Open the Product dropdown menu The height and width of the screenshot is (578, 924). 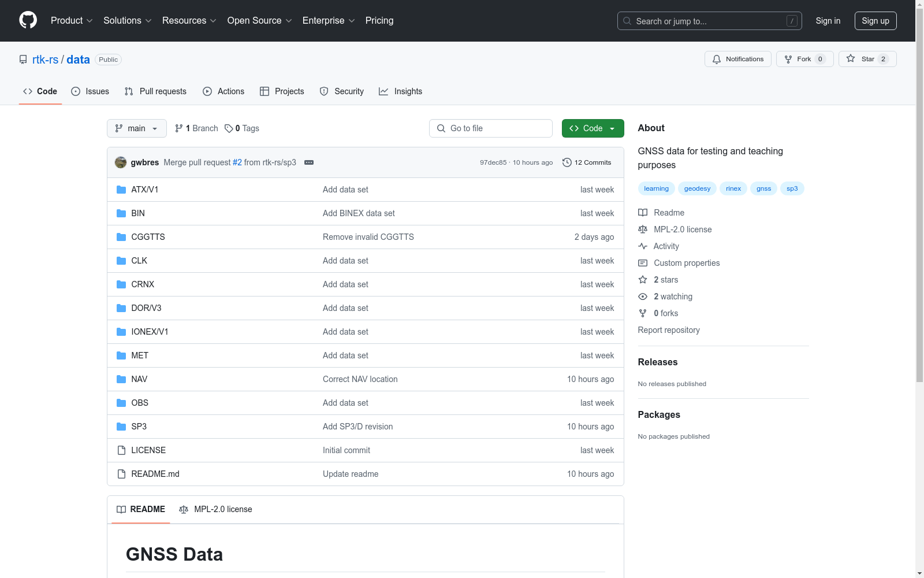[x=72, y=20]
